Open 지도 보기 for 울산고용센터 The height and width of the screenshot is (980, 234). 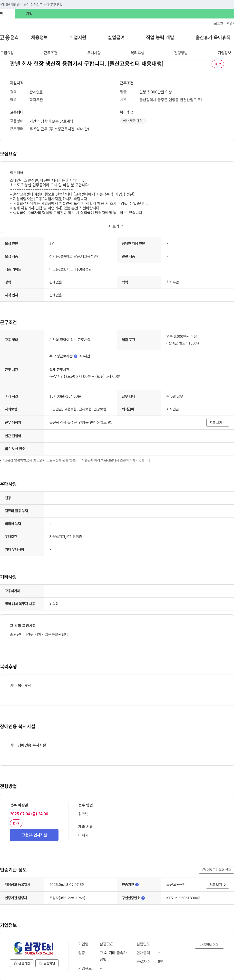click(x=218, y=885)
